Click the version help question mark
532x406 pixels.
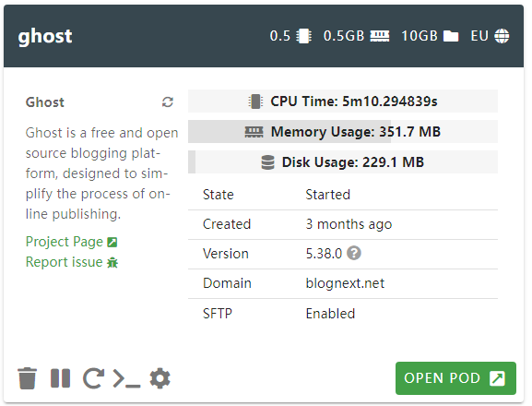pyautogui.click(x=354, y=253)
